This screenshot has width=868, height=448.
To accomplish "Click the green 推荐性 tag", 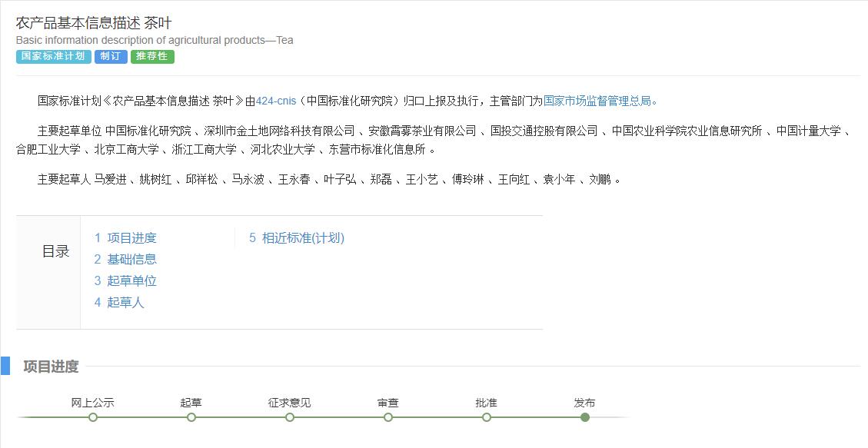I will pos(152,56).
